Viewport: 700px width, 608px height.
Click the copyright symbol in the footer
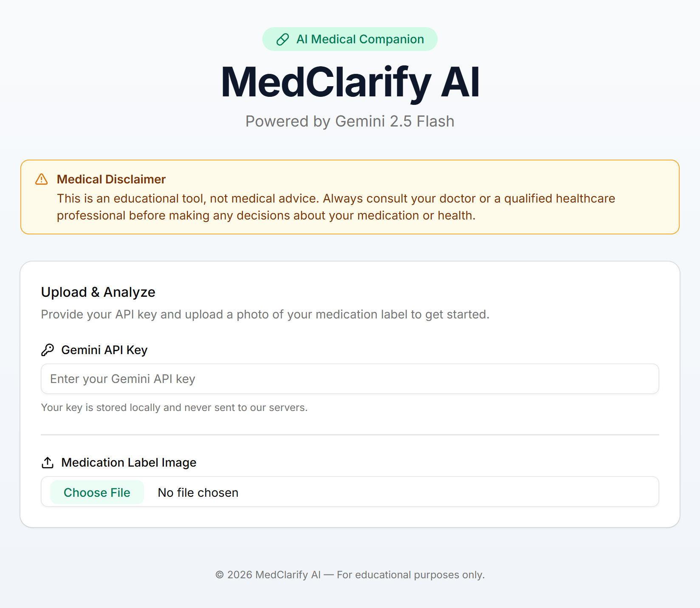tap(220, 575)
